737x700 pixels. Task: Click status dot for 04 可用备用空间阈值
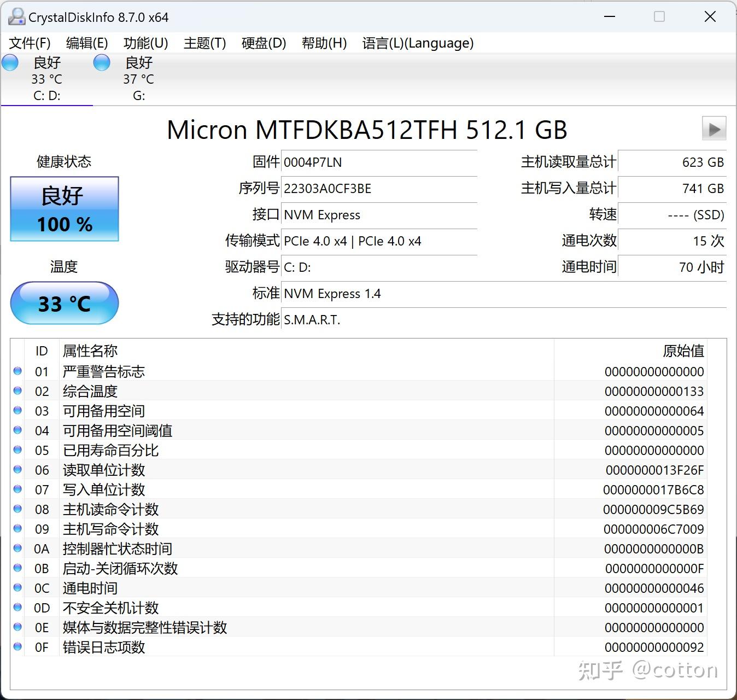pos(17,430)
